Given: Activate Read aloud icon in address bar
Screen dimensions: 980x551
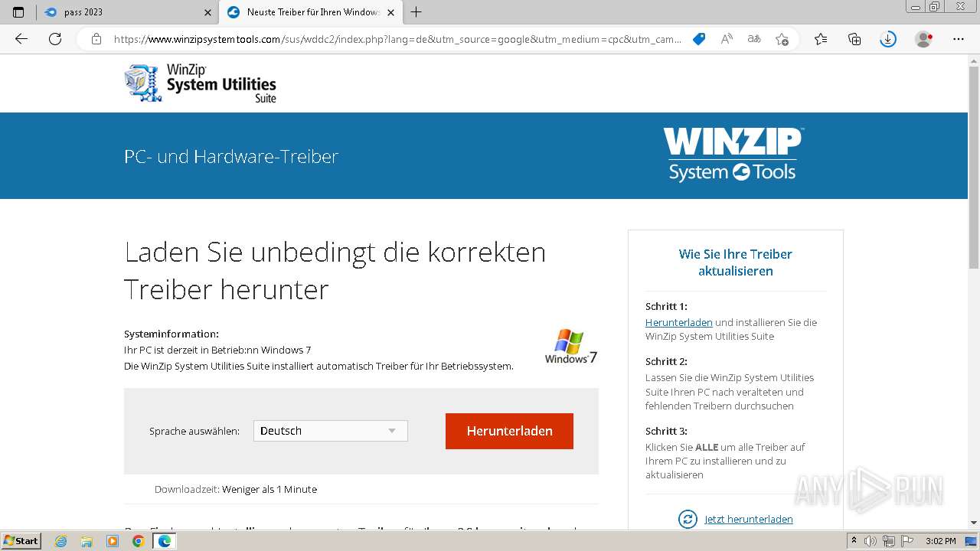Looking at the screenshot, I should point(727,39).
